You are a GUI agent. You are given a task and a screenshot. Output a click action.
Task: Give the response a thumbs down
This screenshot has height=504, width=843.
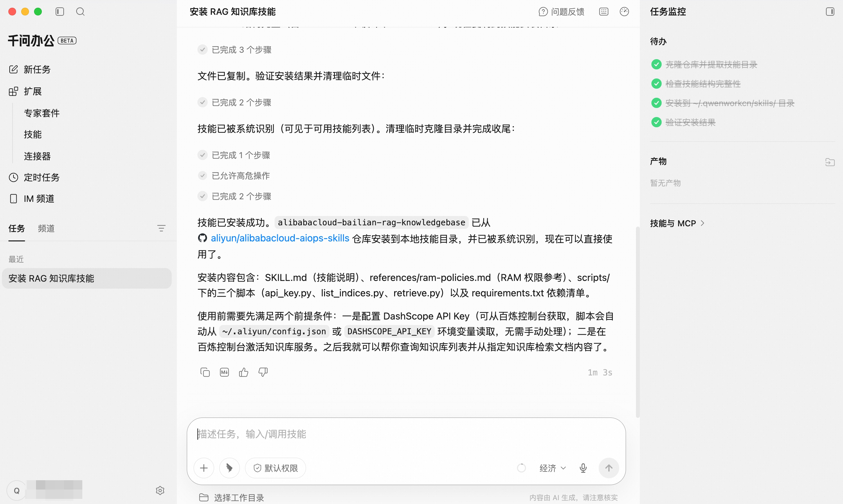click(263, 372)
